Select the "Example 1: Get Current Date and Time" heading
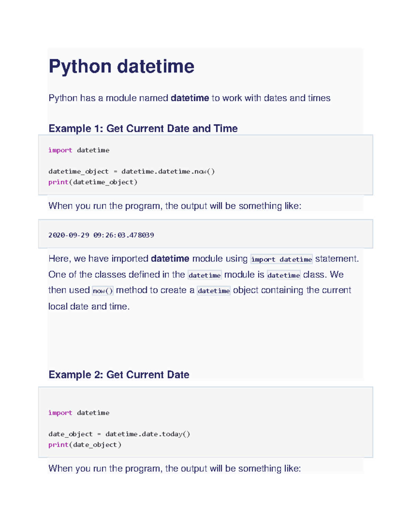Viewport: 411px width, 532px height. click(143, 128)
